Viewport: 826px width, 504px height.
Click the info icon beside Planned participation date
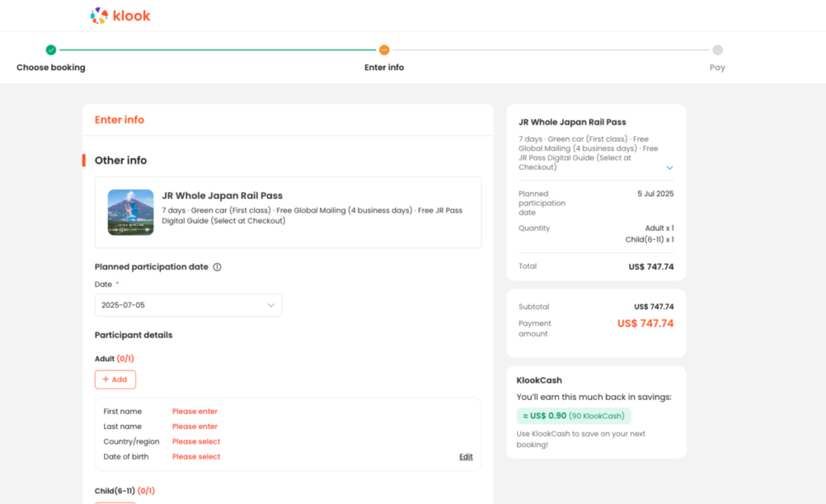[217, 267]
